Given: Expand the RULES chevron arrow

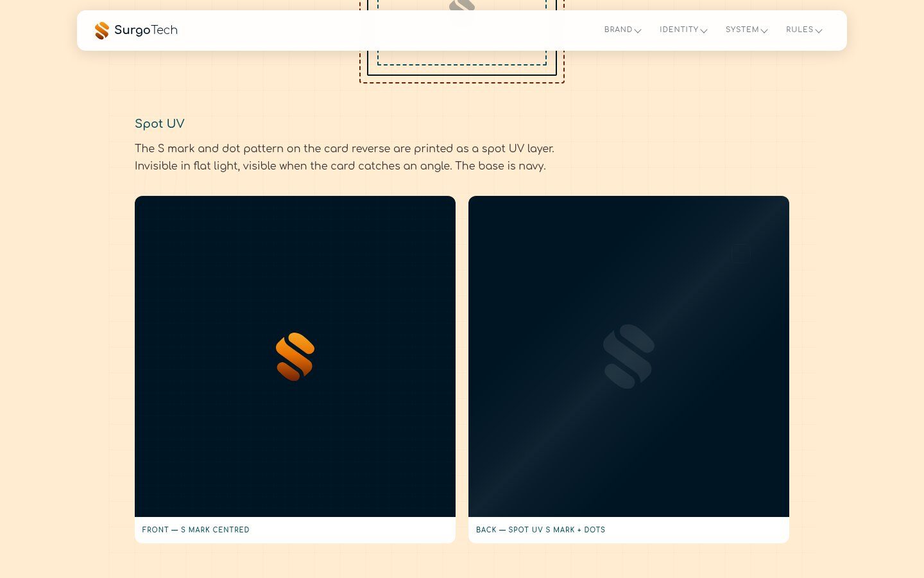Looking at the screenshot, I should [x=819, y=31].
